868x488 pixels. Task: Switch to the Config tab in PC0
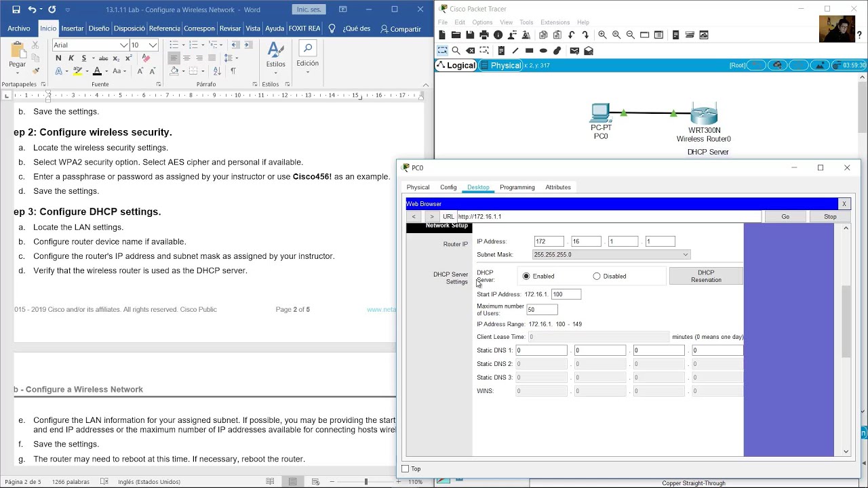448,187
